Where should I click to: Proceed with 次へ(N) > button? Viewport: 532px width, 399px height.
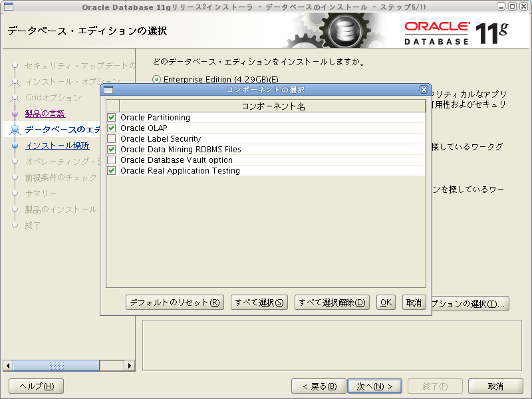pyautogui.click(x=374, y=386)
